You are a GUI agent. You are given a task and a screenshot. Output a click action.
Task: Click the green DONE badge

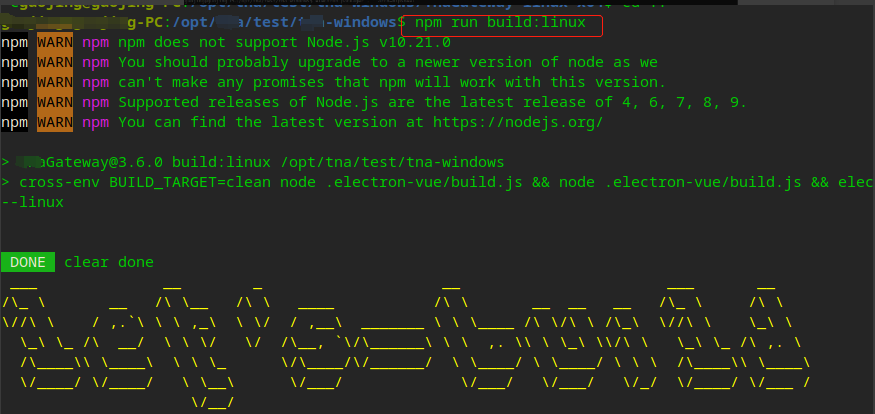click(28, 262)
